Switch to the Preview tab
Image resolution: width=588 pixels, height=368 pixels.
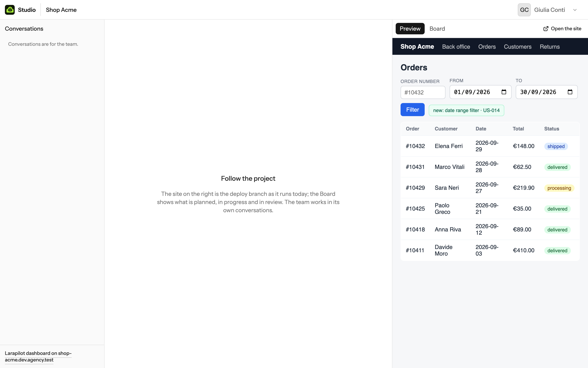(410, 29)
